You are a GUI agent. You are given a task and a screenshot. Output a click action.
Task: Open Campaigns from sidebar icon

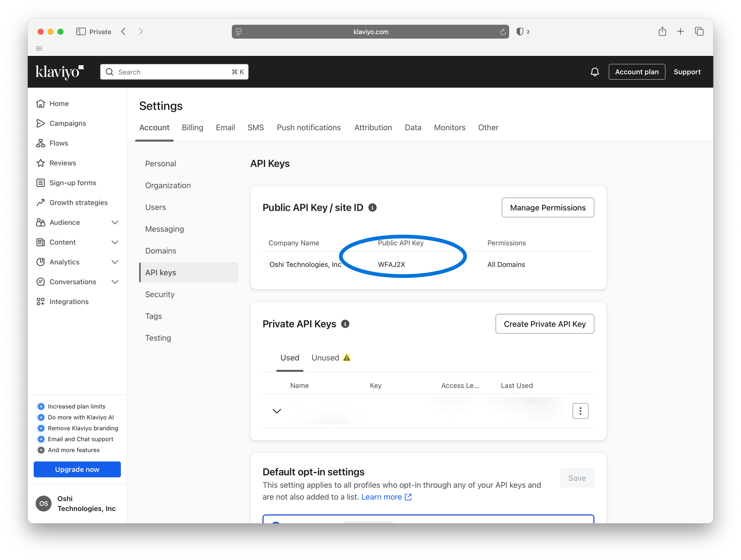click(x=41, y=123)
